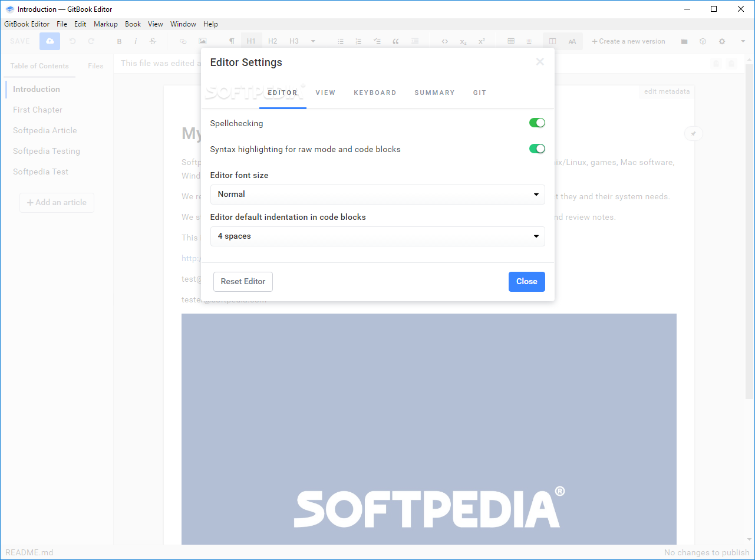Viewport: 755px width, 560px height.
Task: Toggle italic formatting icon
Action: pyautogui.click(x=136, y=41)
